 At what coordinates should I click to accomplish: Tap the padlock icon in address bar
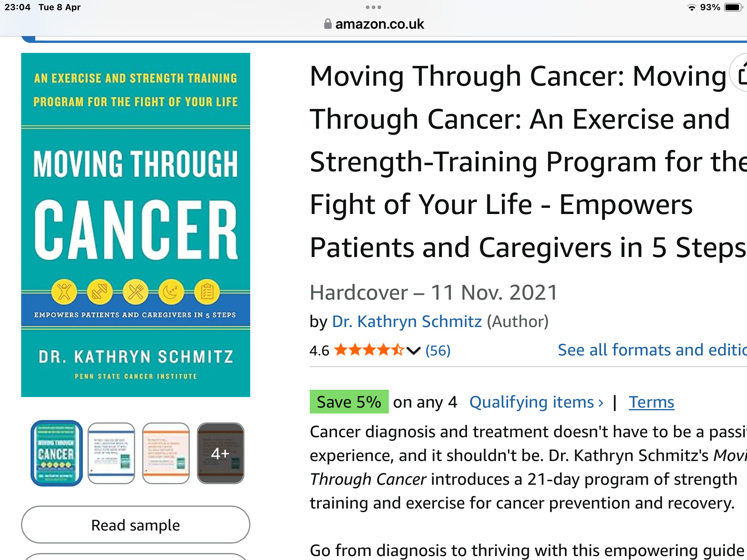328,24
